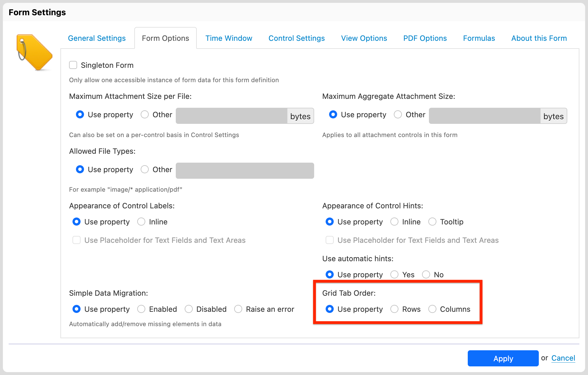Select Columns for Grid Tab Order
This screenshot has width=588, height=375.
point(432,309)
